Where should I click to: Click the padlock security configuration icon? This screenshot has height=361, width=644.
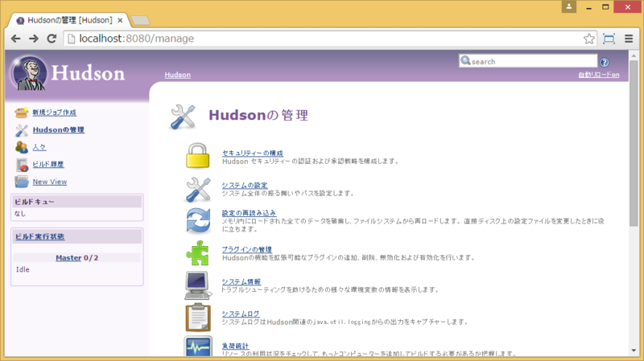[197, 155]
